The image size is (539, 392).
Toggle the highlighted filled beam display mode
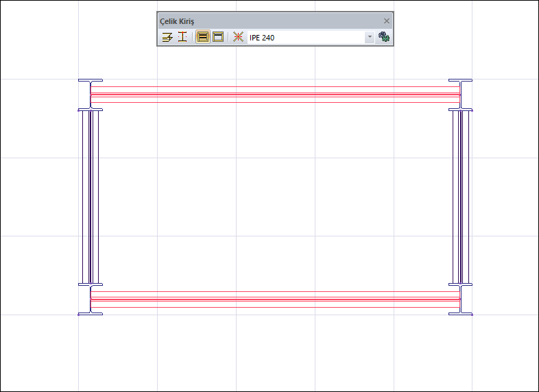tap(203, 37)
